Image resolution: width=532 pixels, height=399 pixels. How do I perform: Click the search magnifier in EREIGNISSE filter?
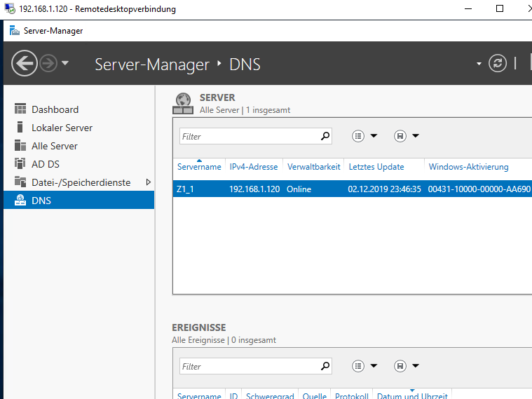click(x=325, y=366)
